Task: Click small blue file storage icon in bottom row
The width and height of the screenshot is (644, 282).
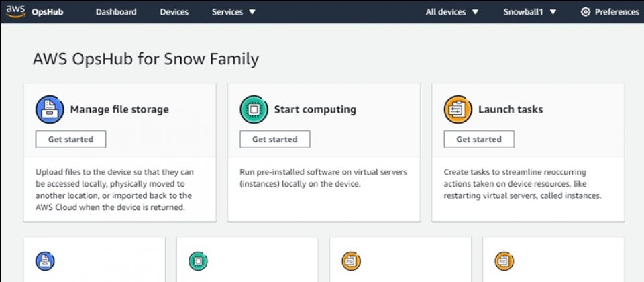Action: pos(45,261)
